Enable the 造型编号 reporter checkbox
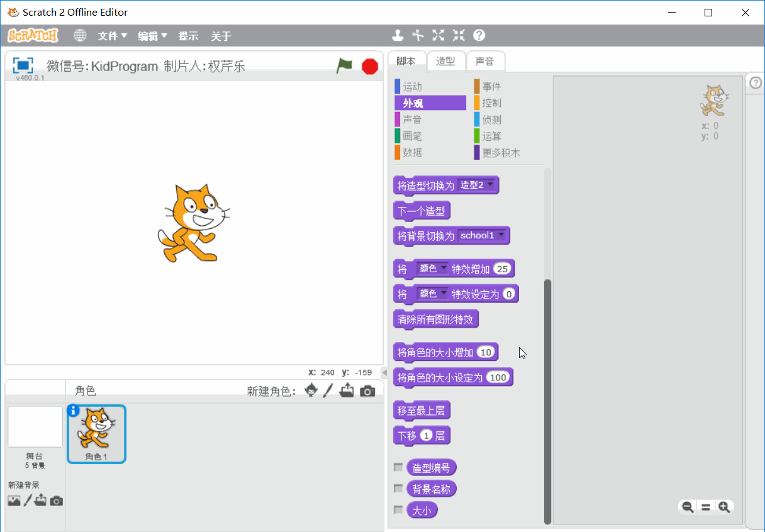 pos(398,467)
